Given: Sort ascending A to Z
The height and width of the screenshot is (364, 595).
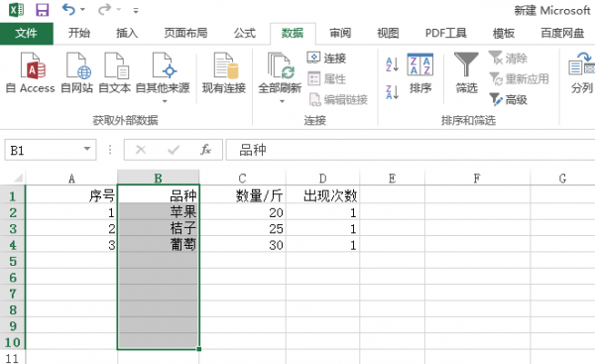Looking at the screenshot, I should click(392, 64).
